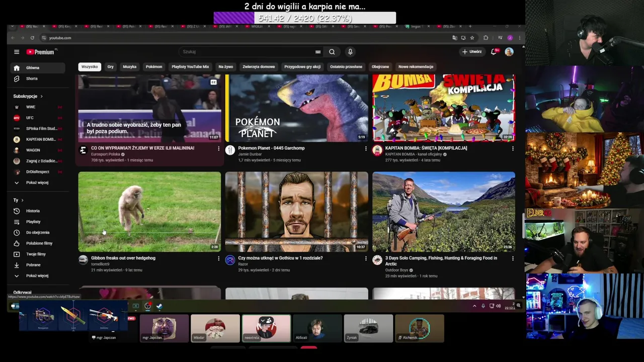Open Do obejrzenia in the sidebar
Screen dimensions: 644x362
[x=38, y=232]
